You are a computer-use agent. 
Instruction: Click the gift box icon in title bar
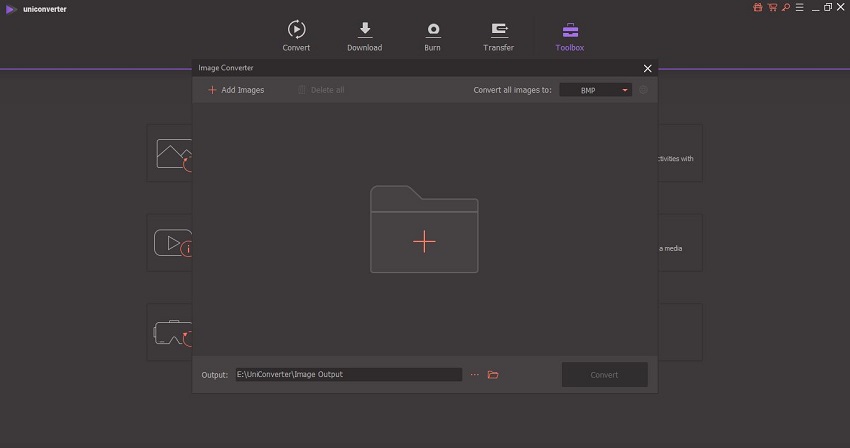pyautogui.click(x=756, y=7)
